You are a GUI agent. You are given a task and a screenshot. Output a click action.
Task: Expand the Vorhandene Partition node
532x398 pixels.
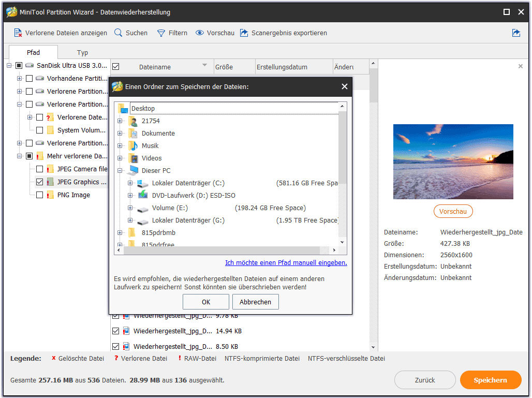click(20, 79)
